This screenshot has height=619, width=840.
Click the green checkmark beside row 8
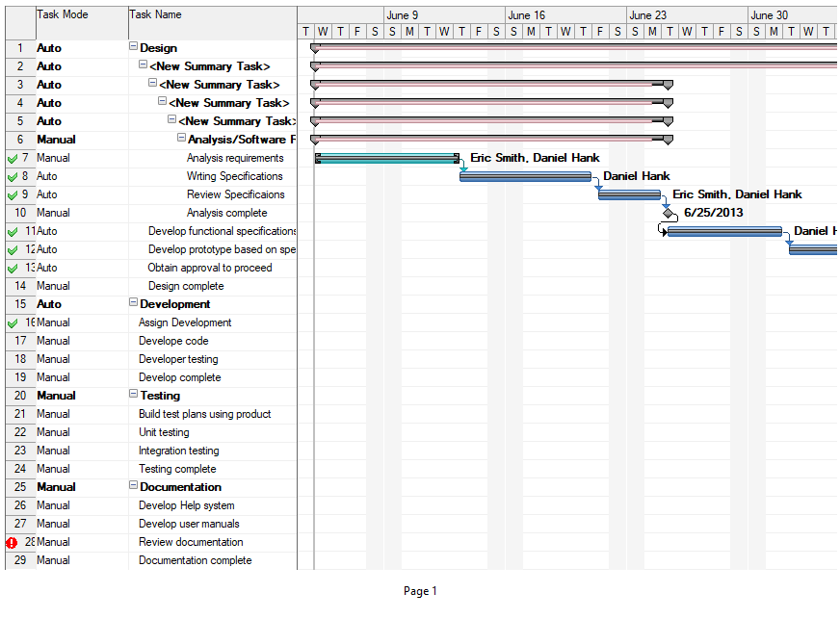(x=12, y=177)
